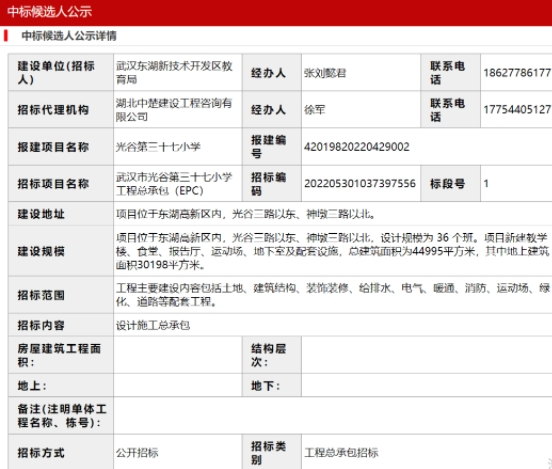Click the 光谷第三十七小学 project name
552x469 pixels.
(158, 147)
